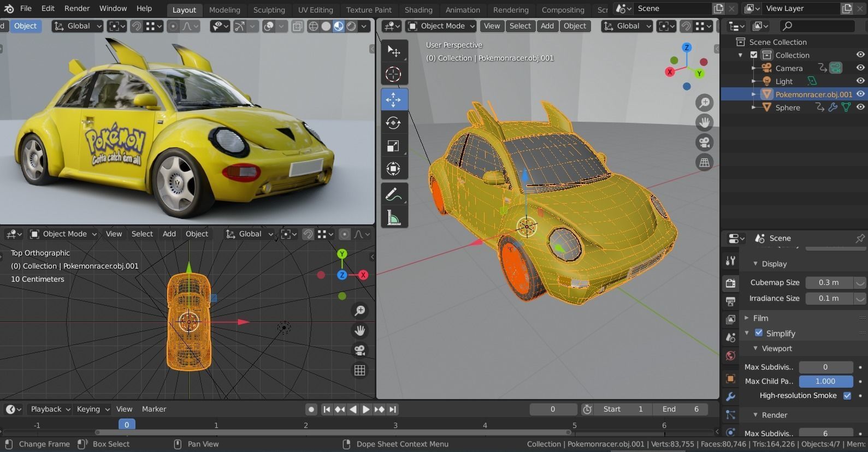
Task: Click the viewport Max Subdivision slider
Action: [825, 367]
